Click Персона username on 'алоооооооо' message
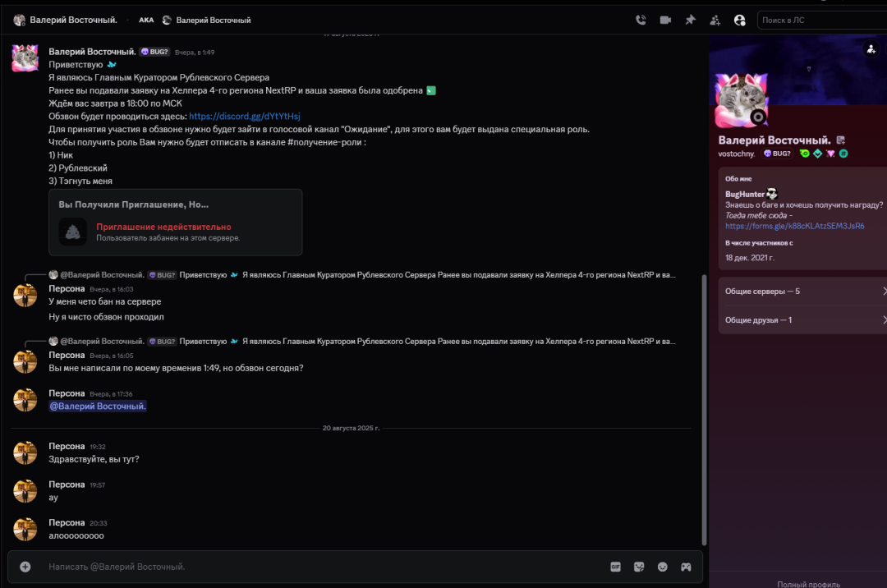The image size is (887, 588). click(67, 522)
